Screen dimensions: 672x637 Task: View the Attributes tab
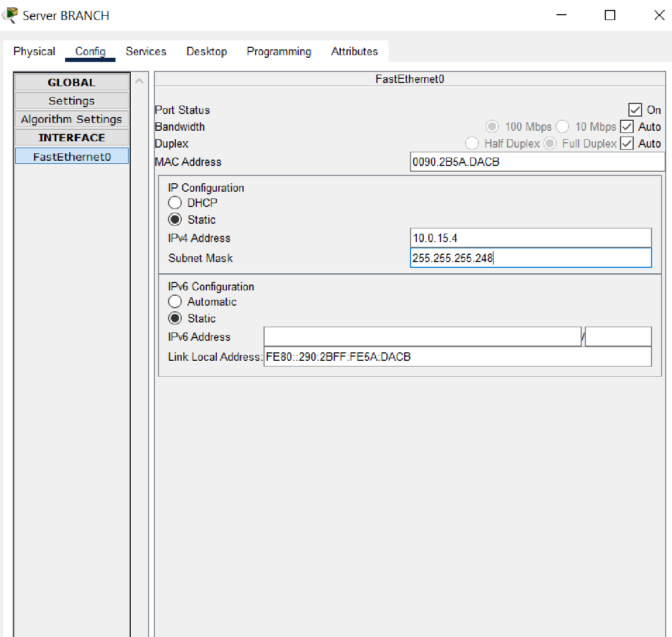354,51
